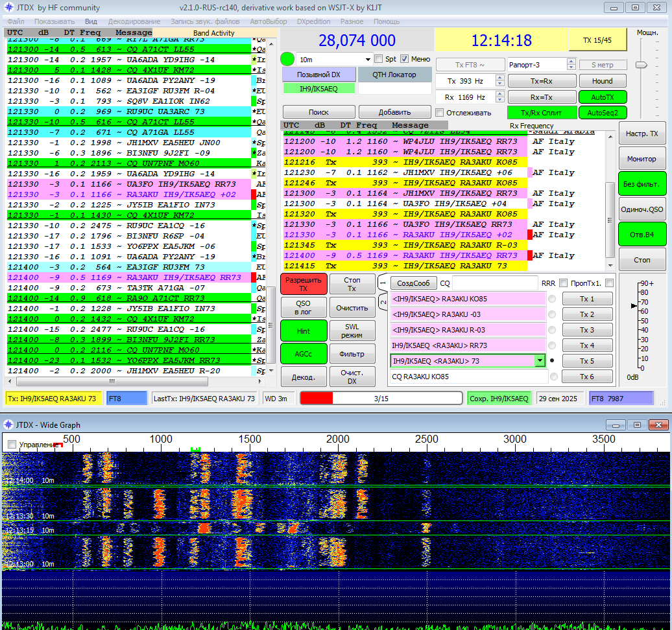The image size is (672, 630).
Task: Toggle the AutoSeq2 button
Action: (603, 113)
